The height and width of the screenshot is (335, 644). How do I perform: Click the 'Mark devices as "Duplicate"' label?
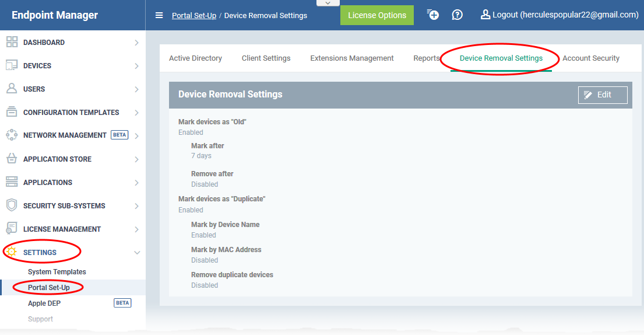tap(222, 199)
